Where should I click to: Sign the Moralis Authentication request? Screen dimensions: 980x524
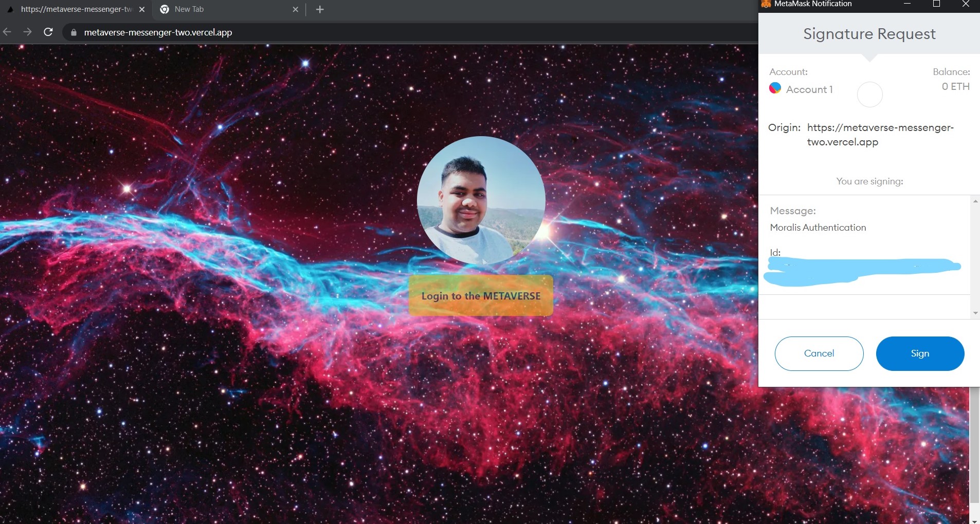point(919,353)
